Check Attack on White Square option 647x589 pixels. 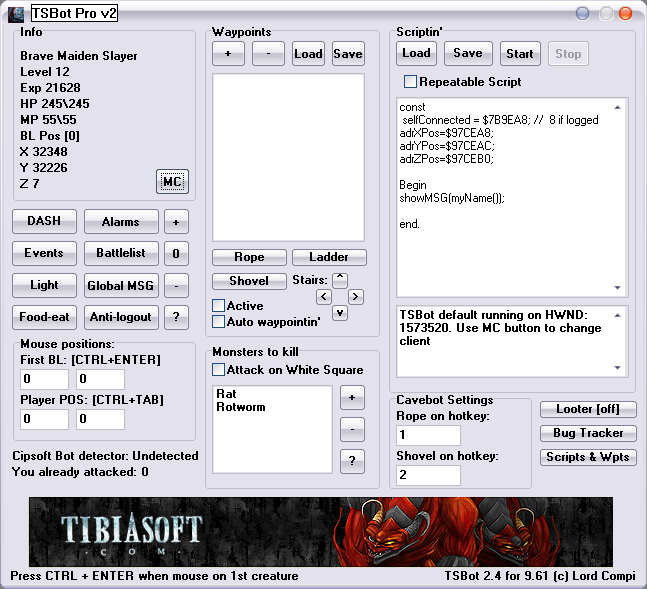tap(219, 370)
